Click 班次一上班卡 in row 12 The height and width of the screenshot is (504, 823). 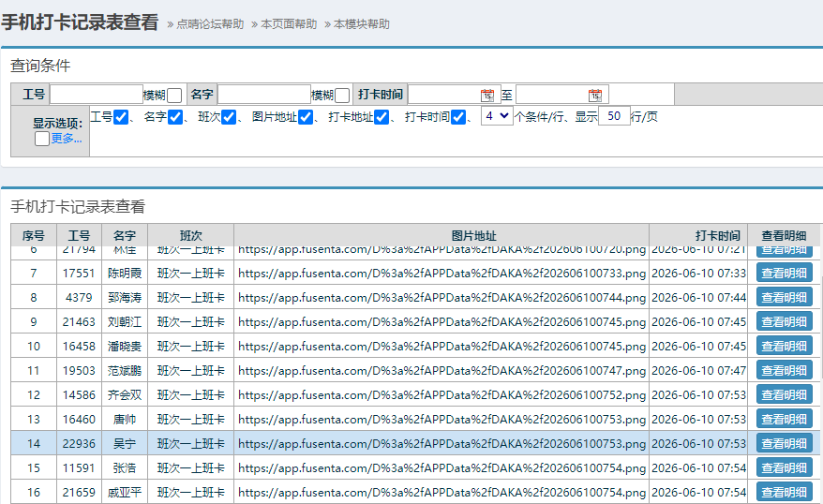tap(191, 395)
